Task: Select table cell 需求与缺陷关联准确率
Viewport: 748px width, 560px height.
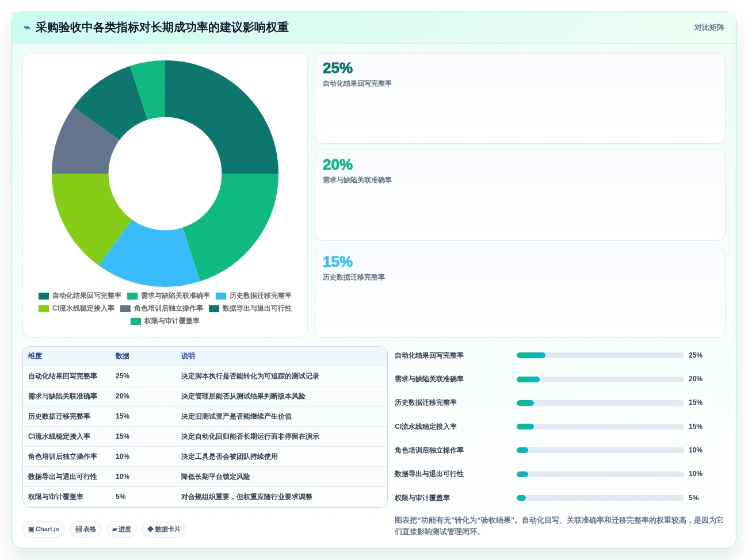Action: click(63, 396)
